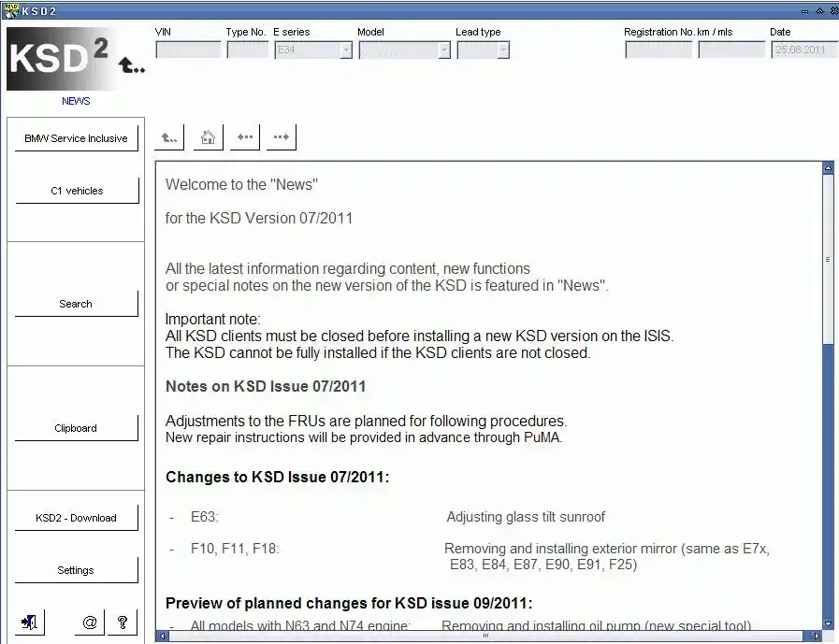Screen dimensions: 839x644
Task: Click the up-level arrow in navigation toolbar
Action: click(169, 137)
